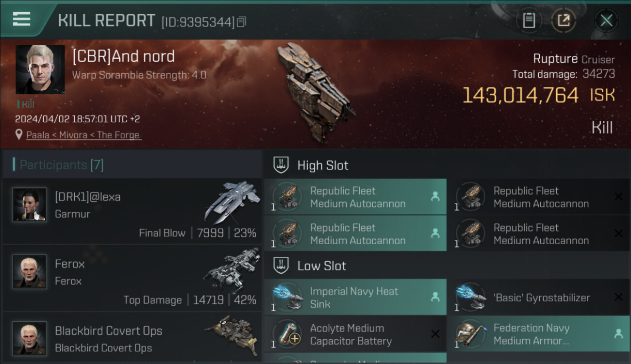The height and width of the screenshot is (364, 631).
Task: Select the Imperial Navy Heat Sink module
Action: point(355,298)
